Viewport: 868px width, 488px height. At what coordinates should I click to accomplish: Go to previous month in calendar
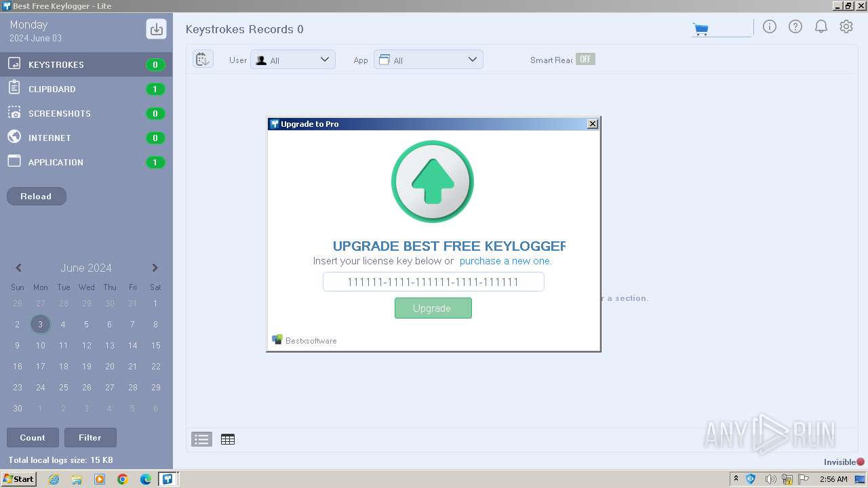click(x=18, y=268)
